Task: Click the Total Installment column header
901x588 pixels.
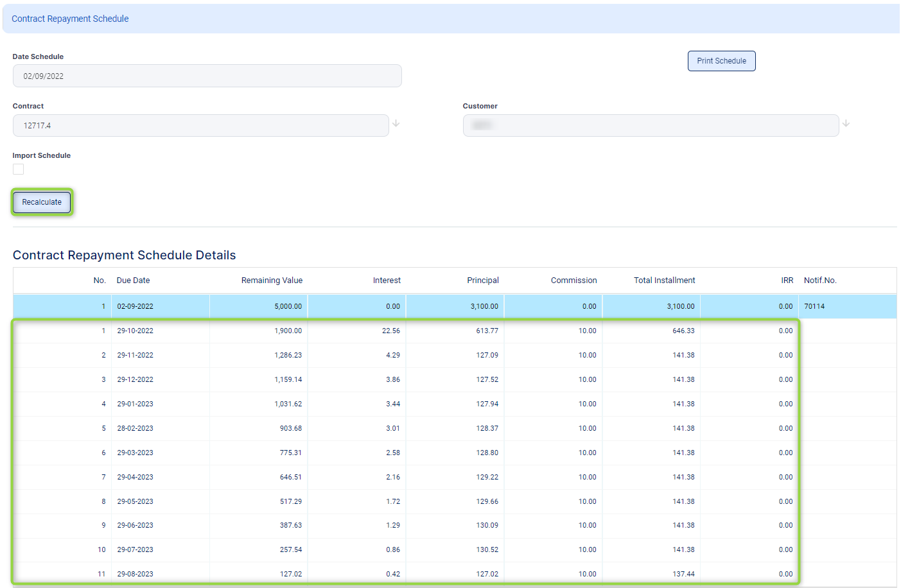Action: tap(664, 281)
